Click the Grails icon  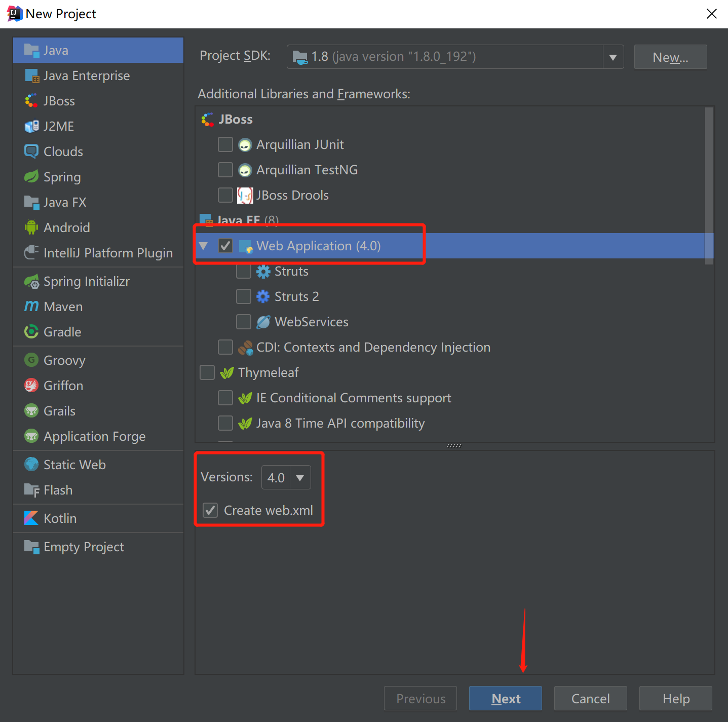coord(31,411)
